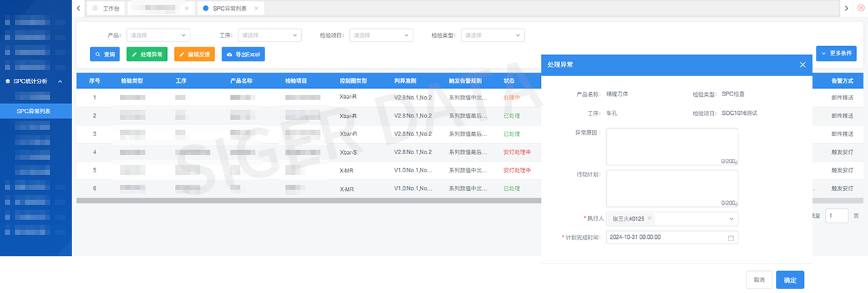Viewport: 868px width, 293px height.
Task: Close the SPC异常列表 tab
Action: pos(258,8)
